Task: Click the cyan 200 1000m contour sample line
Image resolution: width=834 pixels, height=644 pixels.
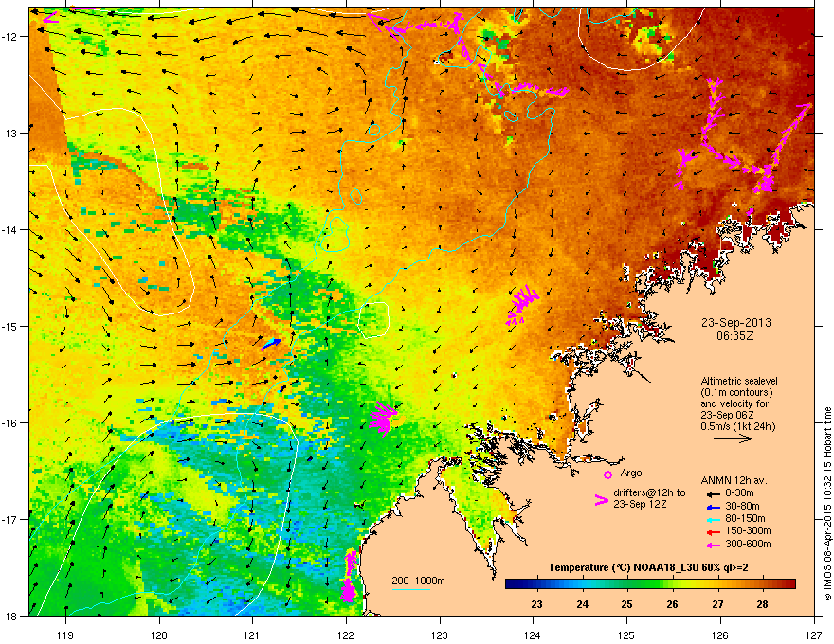Action: point(411,589)
